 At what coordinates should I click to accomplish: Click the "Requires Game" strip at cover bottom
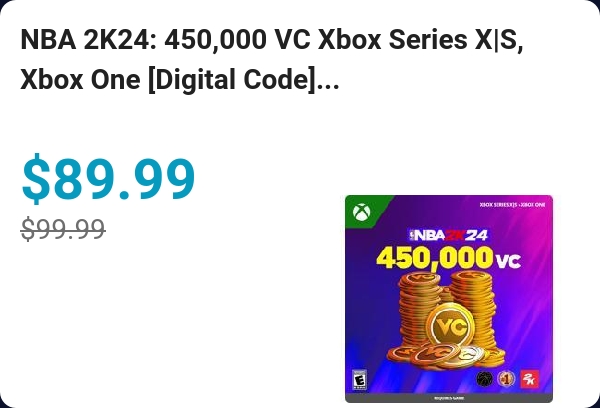(x=448, y=397)
